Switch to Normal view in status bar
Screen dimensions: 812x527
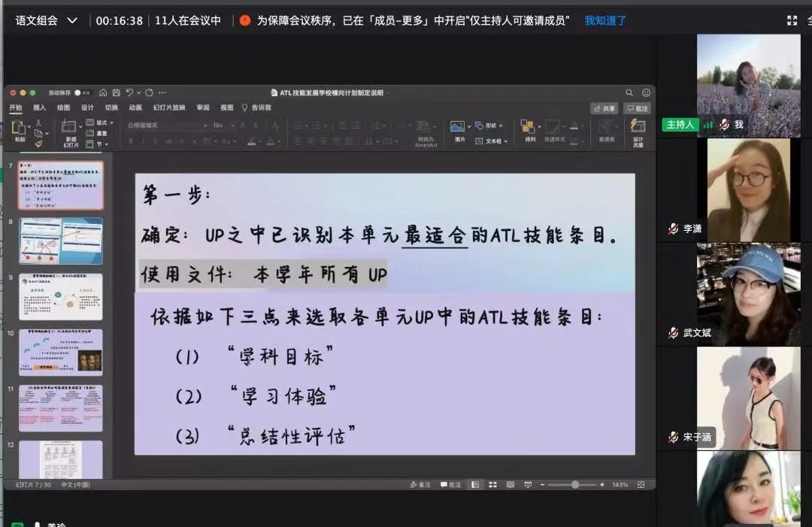[475, 485]
